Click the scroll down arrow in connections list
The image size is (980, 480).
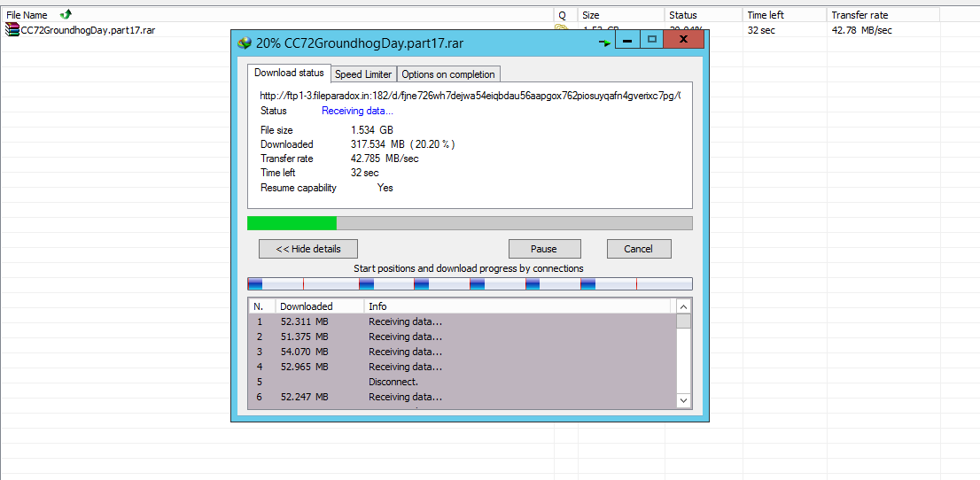click(x=683, y=400)
